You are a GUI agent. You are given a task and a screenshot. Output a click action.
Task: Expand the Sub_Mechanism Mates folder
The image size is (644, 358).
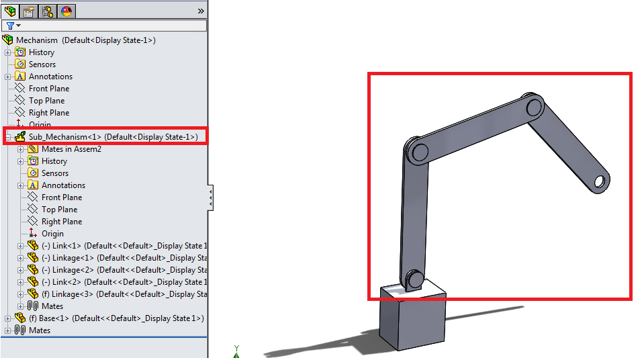coord(20,307)
